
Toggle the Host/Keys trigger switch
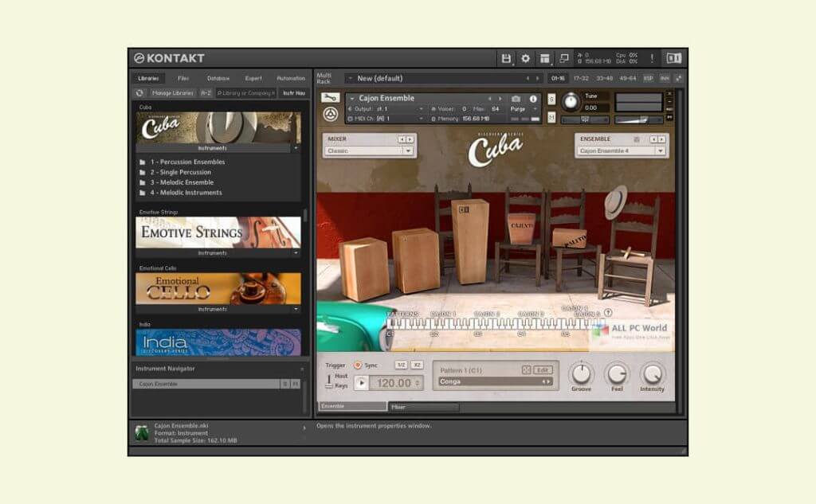329,381
